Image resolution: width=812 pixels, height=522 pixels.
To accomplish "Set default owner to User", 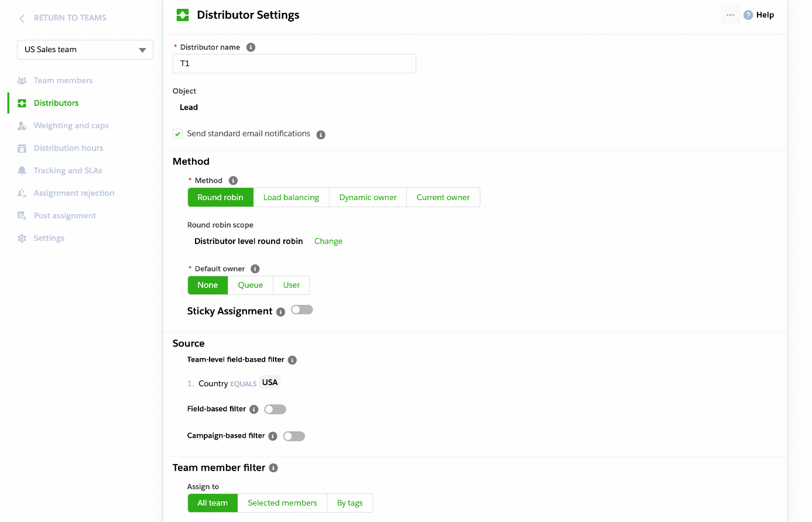I will coord(292,286).
